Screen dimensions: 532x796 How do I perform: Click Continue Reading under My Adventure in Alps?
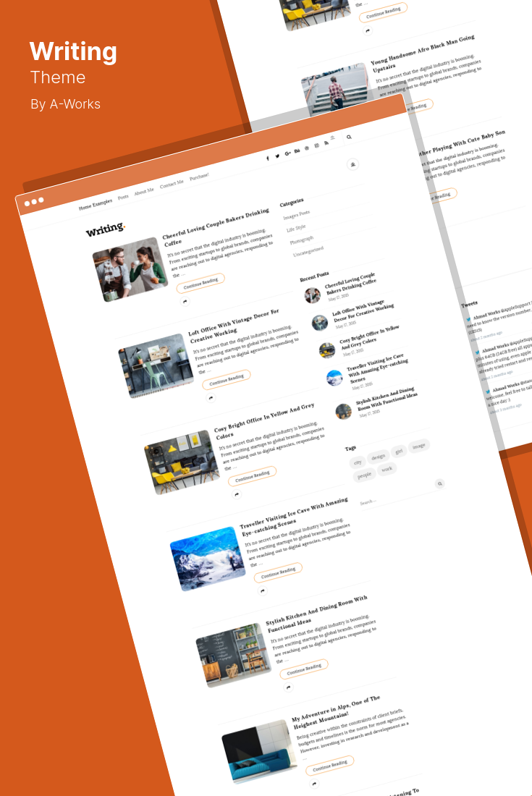(330, 766)
